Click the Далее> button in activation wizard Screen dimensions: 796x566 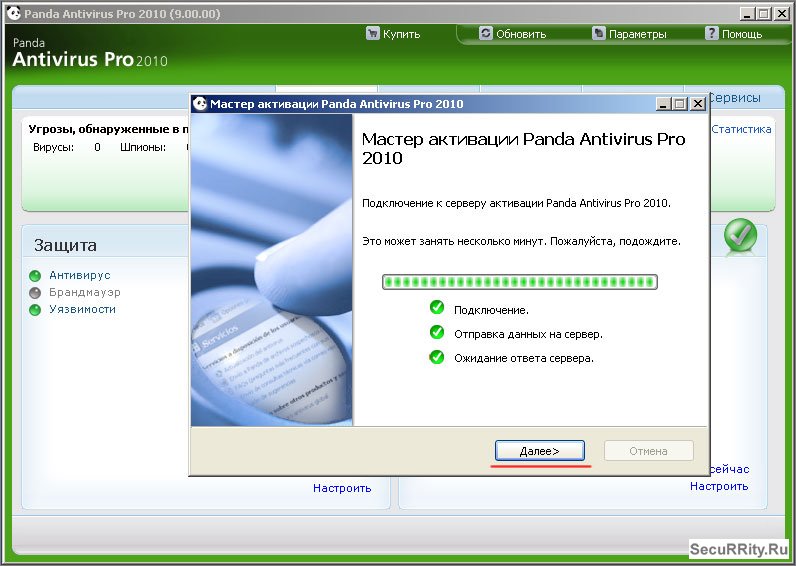(x=539, y=451)
